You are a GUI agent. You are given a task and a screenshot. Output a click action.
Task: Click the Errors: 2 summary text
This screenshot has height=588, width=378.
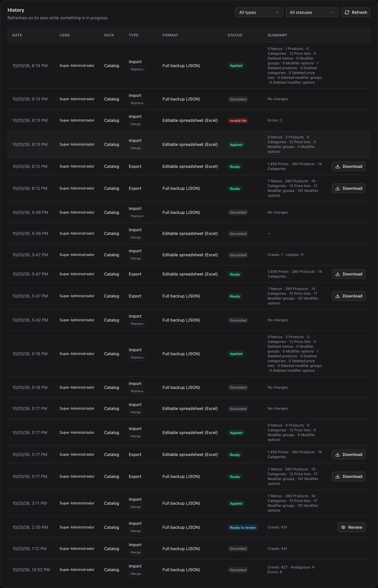coord(275,120)
